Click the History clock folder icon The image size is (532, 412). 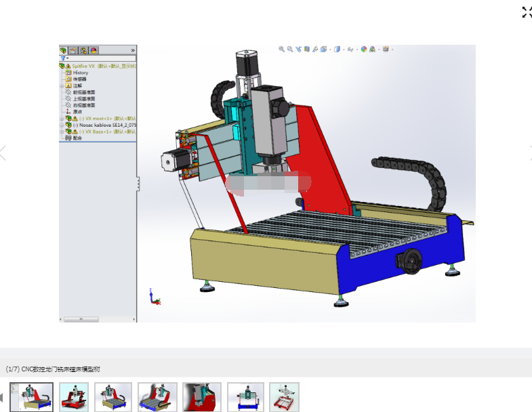click(68, 73)
